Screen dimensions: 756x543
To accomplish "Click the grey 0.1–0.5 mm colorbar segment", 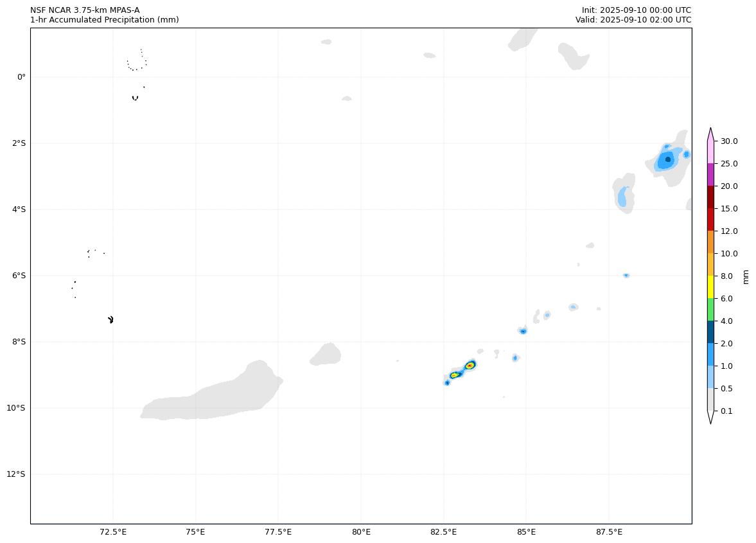I will 710,399.
